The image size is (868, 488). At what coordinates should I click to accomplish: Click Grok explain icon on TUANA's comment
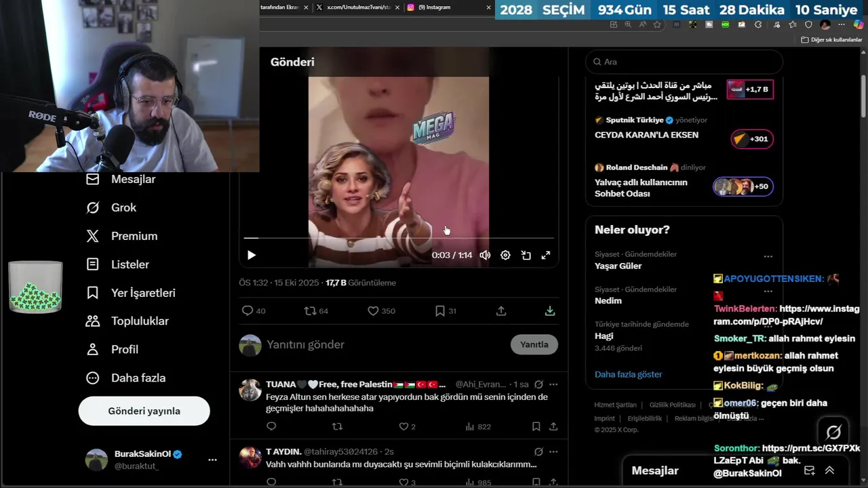pyautogui.click(x=538, y=384)
